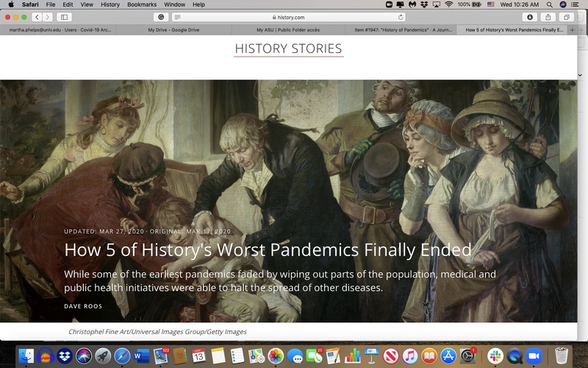This screenshot has height=368, width=588.
Task: Switch to the My ASU Public Folder tab
Action: tap(288, 30)
